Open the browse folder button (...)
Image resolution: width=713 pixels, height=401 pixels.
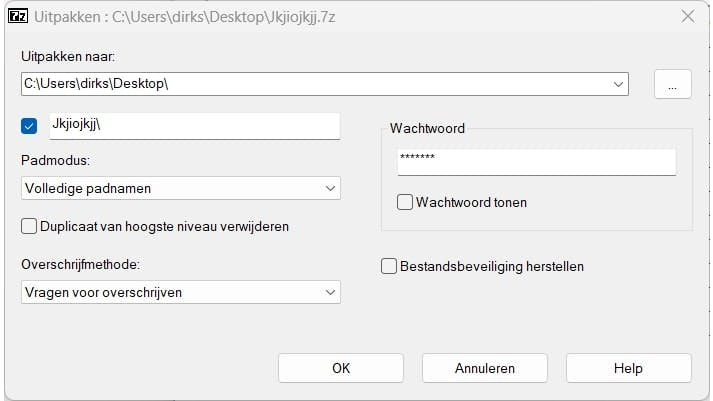coord(673,86)
